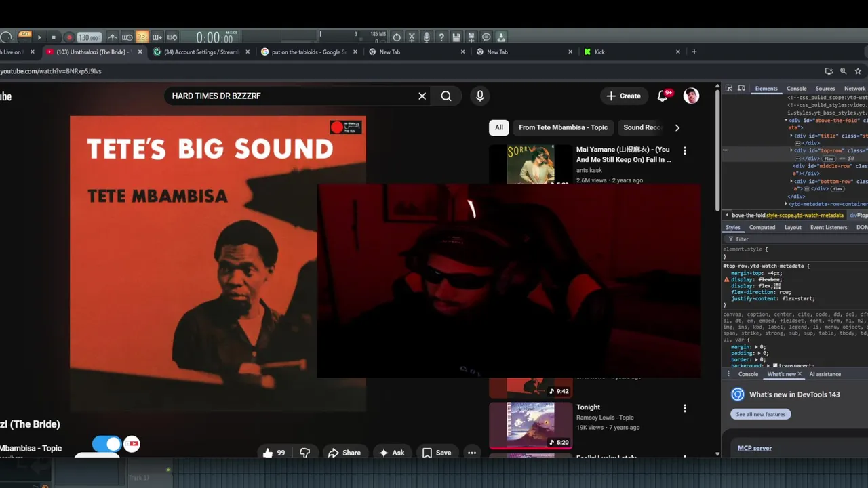Open more actions three-dot button under video
Screen dimensions: 868x488
click(x=472, y=453)
